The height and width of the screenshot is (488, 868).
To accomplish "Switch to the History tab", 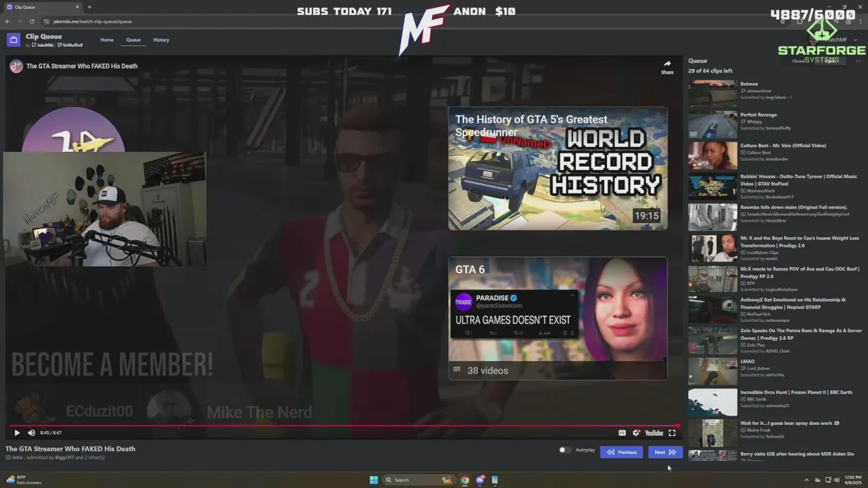I will [161, 40].
